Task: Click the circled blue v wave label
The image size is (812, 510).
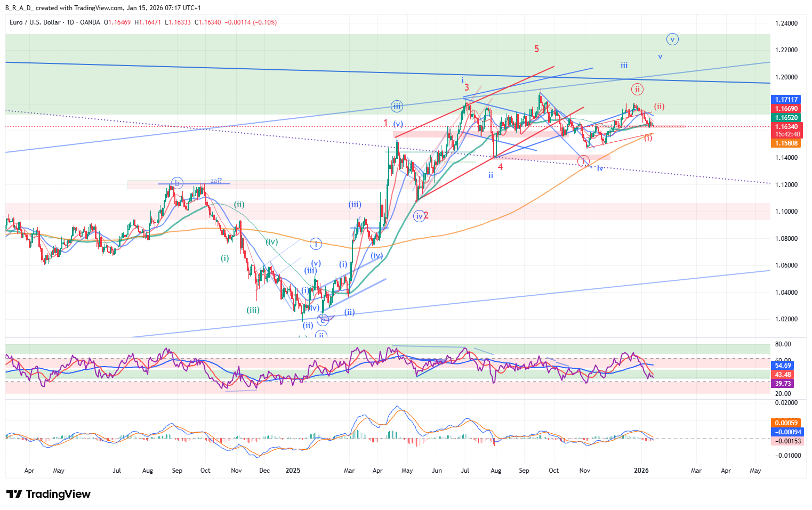Action: tap(672, 39)
